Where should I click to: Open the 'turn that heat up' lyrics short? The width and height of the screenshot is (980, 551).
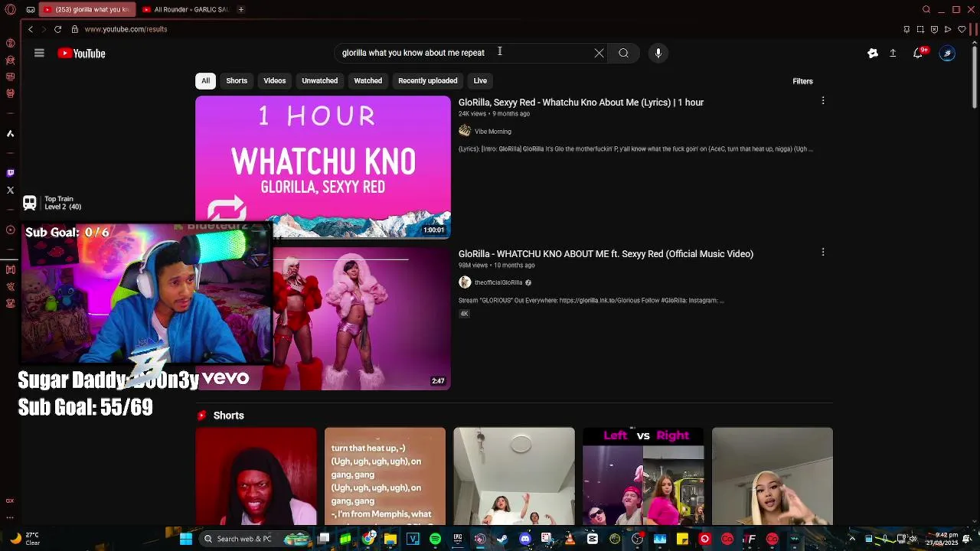[x=385, y=476]
